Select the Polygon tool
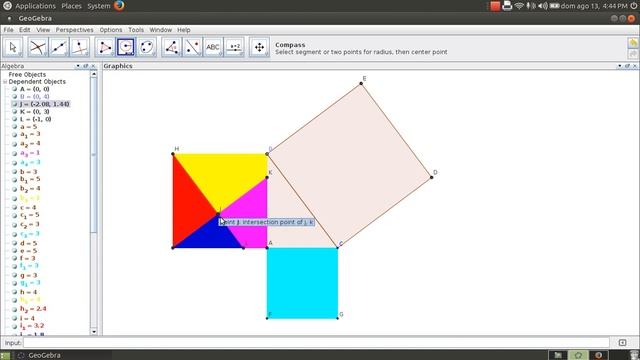640x360 pixels. tap(105, 47)
